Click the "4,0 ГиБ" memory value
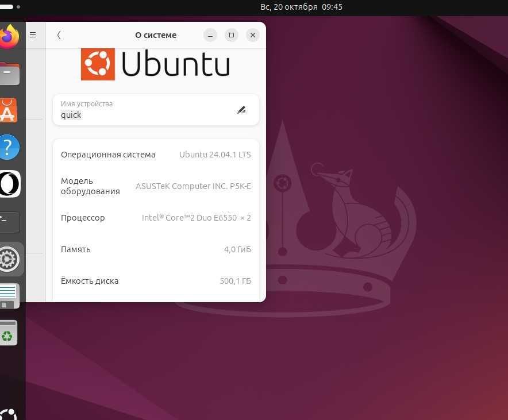This screenshot has height=420, width=508. 237,249
